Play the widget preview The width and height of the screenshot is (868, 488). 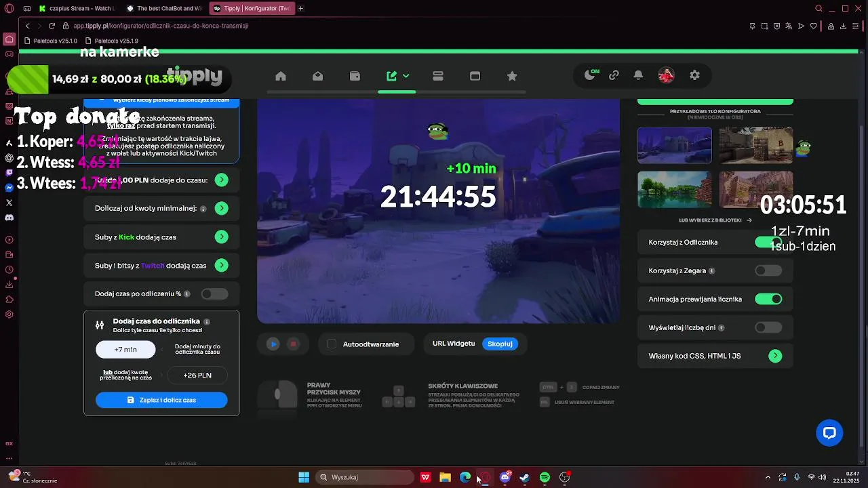pos(273,344)
